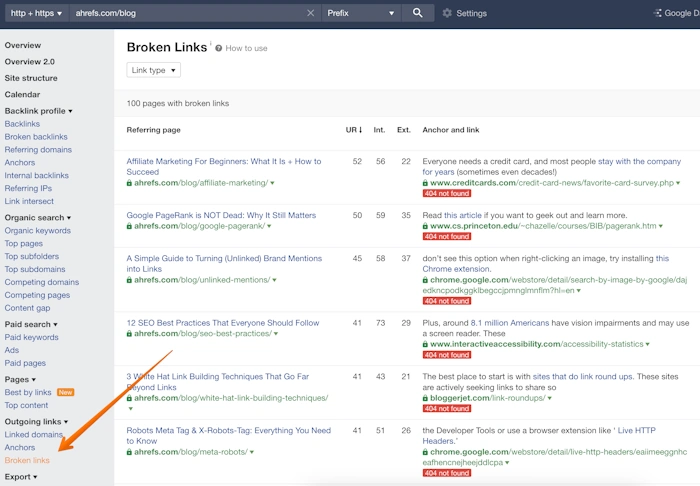Open Overview 2.0 in the sidebar
Screen dimensions: 700x486
[29, 62]
